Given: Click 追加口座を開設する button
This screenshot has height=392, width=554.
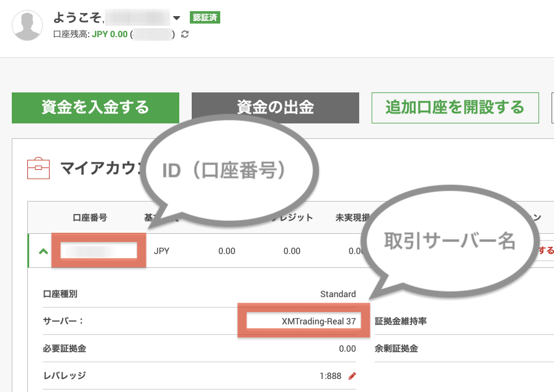Looking at the screenshot, I should point(455,108).
